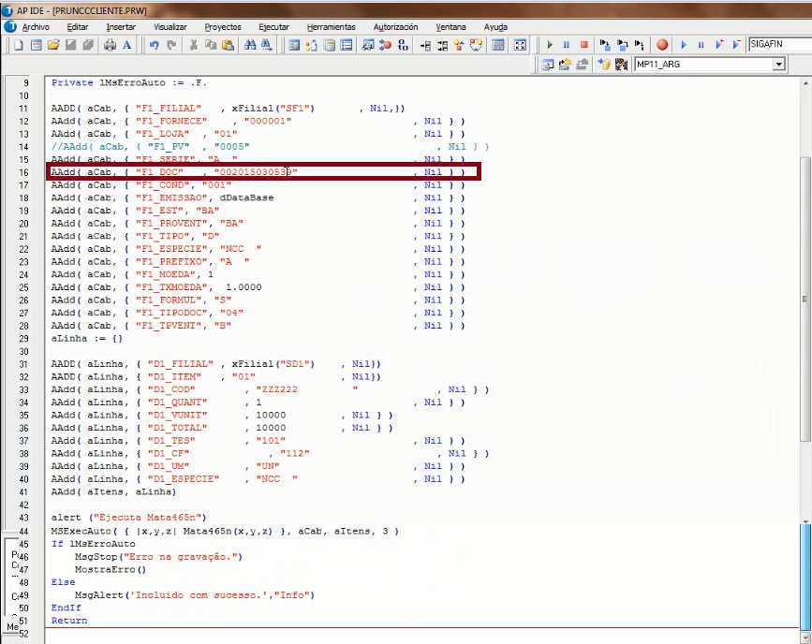Click the Save All icon
Screen dimensions: 812x644
(88, 45)
